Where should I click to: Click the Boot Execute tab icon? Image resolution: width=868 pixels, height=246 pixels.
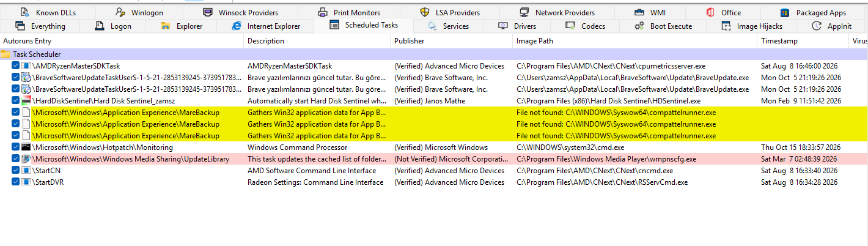(x=639, y=26)
